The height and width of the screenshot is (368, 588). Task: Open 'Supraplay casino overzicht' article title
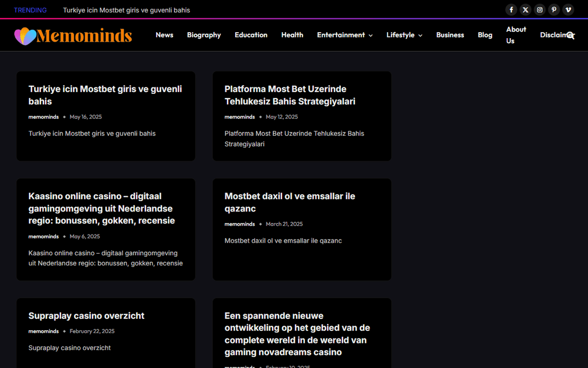[86, 316]
